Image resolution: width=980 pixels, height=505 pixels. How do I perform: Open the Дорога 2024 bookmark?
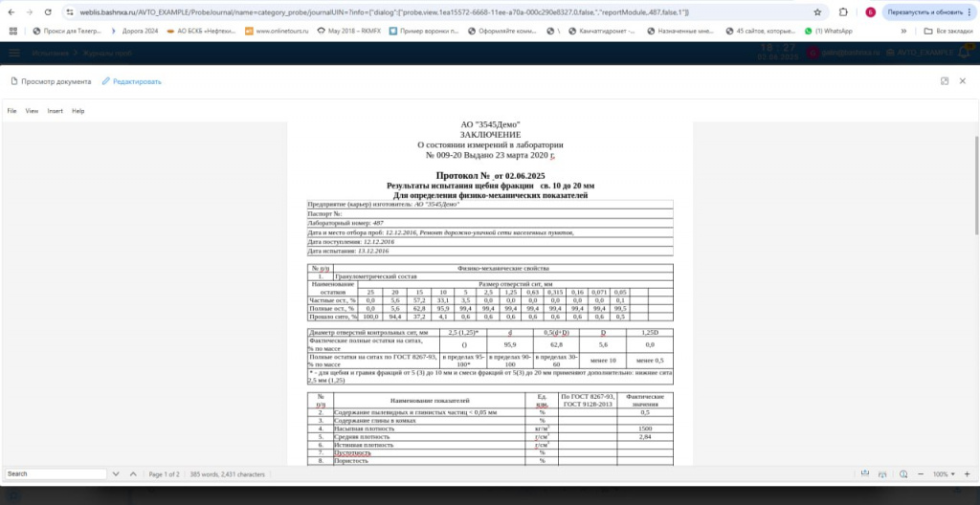click(x=134, y=31)
